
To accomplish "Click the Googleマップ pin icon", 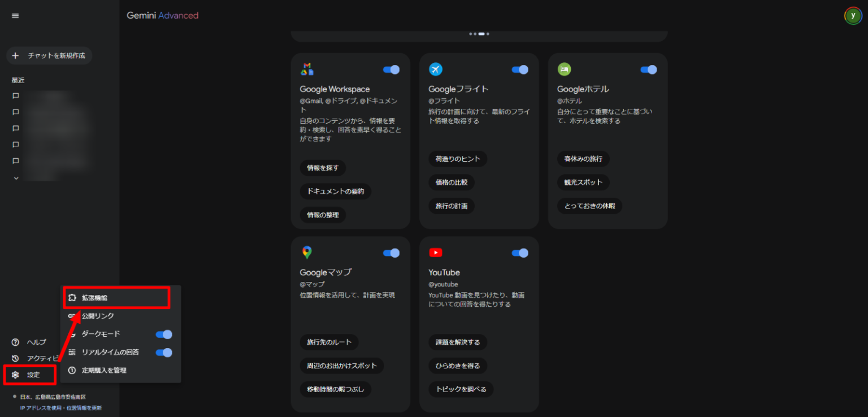I will pyautogui.click(x=307, y=253).
